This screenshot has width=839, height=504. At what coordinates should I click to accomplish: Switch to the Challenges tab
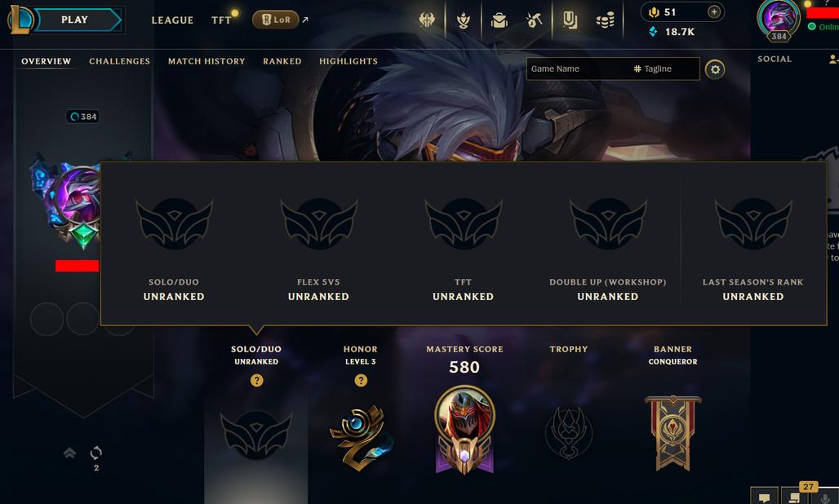119,61
